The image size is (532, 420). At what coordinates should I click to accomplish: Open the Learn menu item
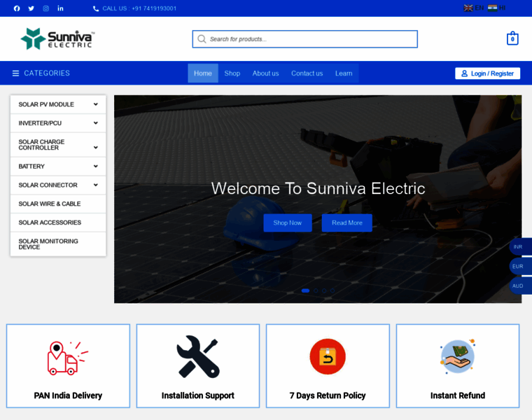pos(344,73)
